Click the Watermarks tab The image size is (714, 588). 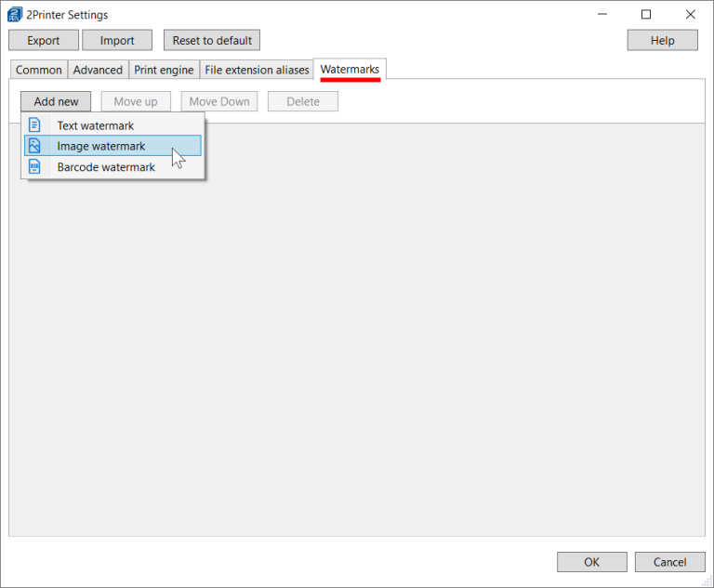coord(350,70)
